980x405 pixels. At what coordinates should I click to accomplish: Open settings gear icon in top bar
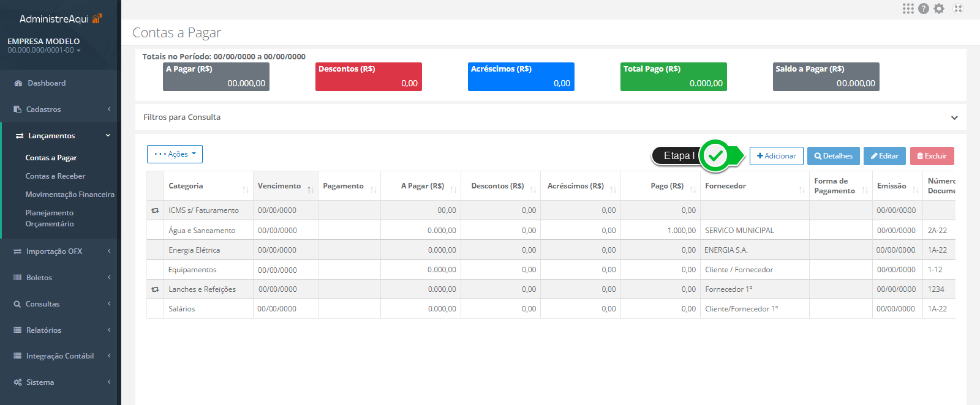[x=939, y=9]
